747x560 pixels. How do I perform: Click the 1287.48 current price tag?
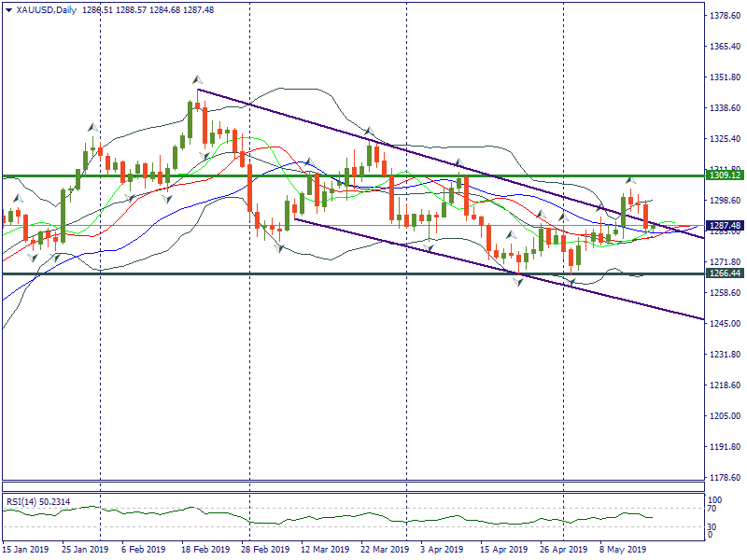(725, 226)
